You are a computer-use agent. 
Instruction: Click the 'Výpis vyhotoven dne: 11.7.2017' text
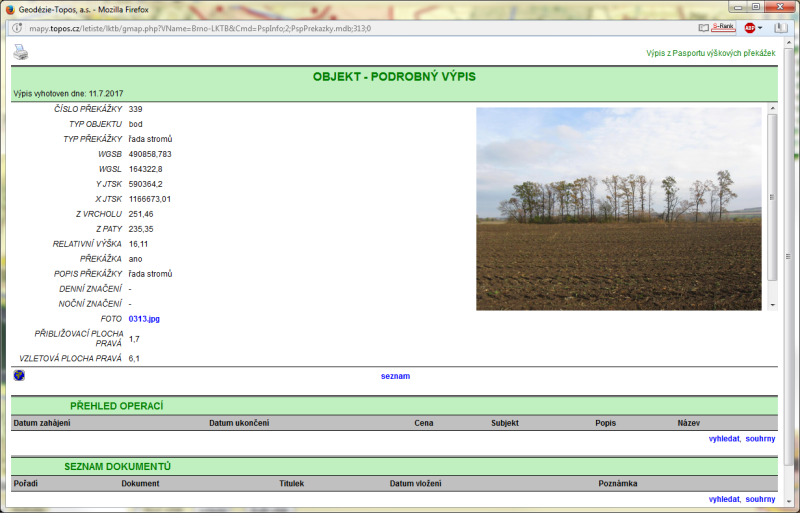pyautogui.click(x=68, y=93)
